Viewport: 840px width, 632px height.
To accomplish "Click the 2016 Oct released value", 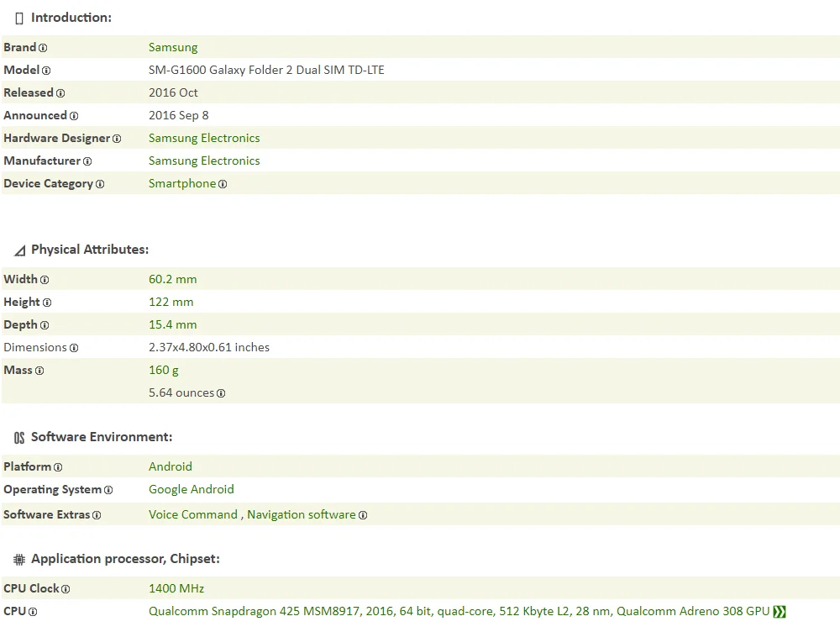I will 173,92.
